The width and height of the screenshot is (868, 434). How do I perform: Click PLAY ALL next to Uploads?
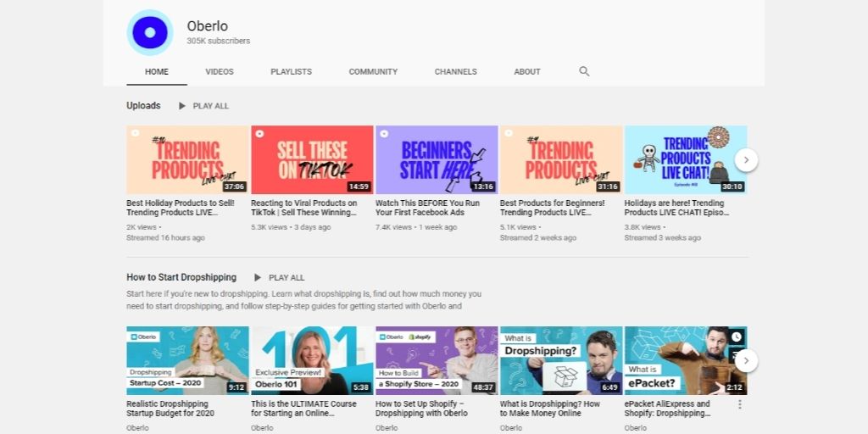tap(211, 106)
